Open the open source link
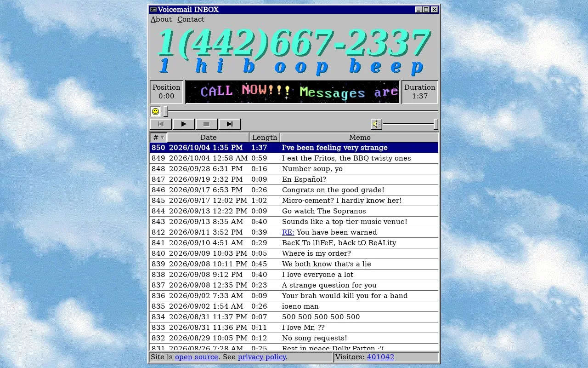The height and width of the screenshot is (368, 588). pyautogui.click(x=197, y=357)
